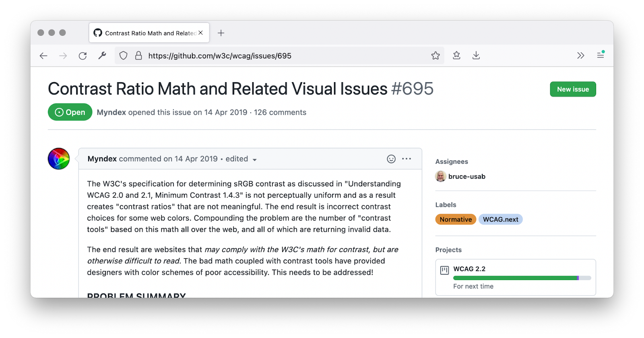Open the browser application menu
Image resolution: width=644 pixels, height=338 pixels.
(x=601, y=55)
